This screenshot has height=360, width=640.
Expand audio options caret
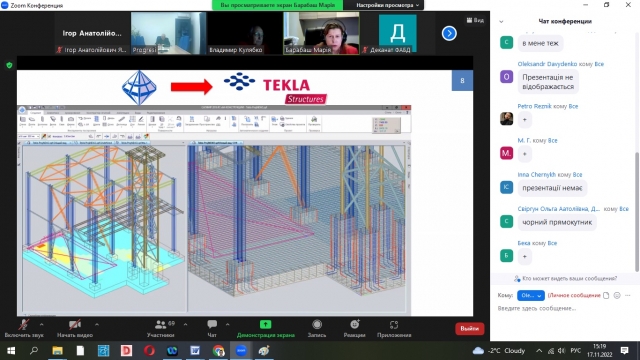click(42, 324)
